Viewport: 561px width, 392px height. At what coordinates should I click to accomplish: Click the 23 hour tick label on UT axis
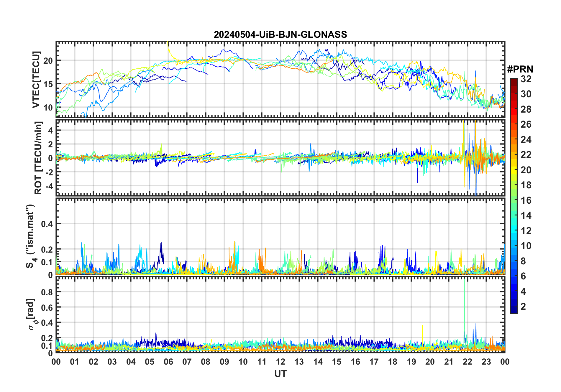point(486,362)
